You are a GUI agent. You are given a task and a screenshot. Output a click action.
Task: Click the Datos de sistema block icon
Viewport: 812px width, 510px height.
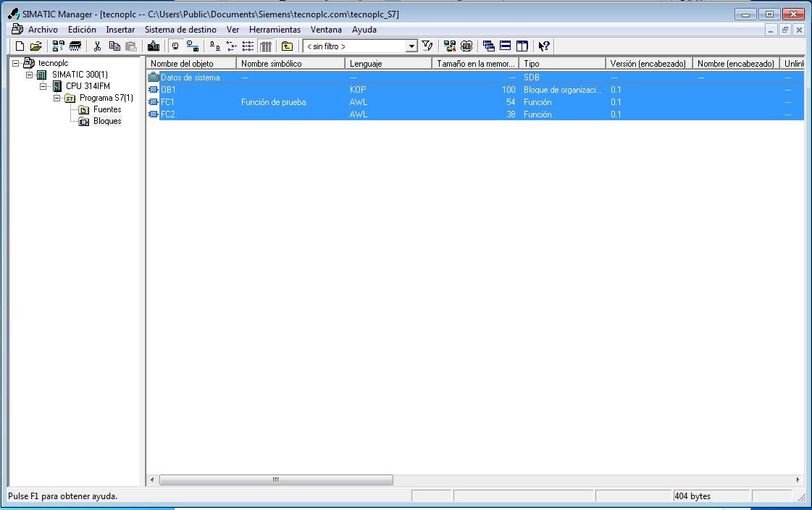point(154,77)
